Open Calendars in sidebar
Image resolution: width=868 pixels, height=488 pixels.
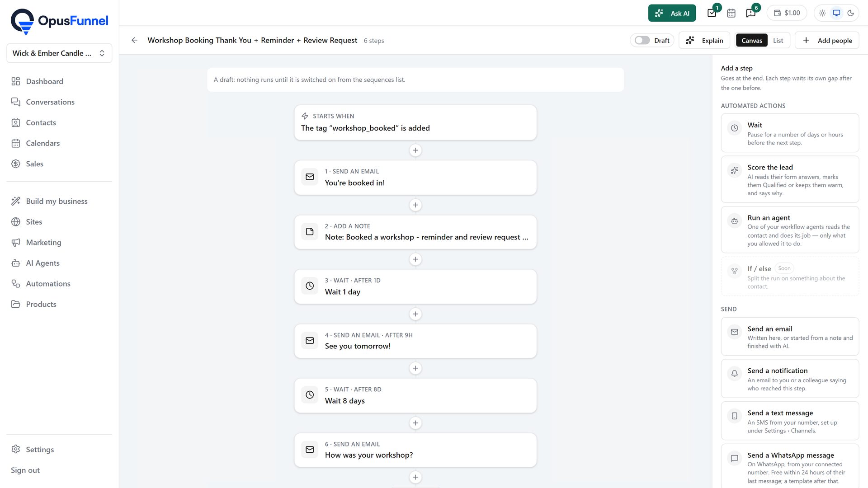coord(59,143)
